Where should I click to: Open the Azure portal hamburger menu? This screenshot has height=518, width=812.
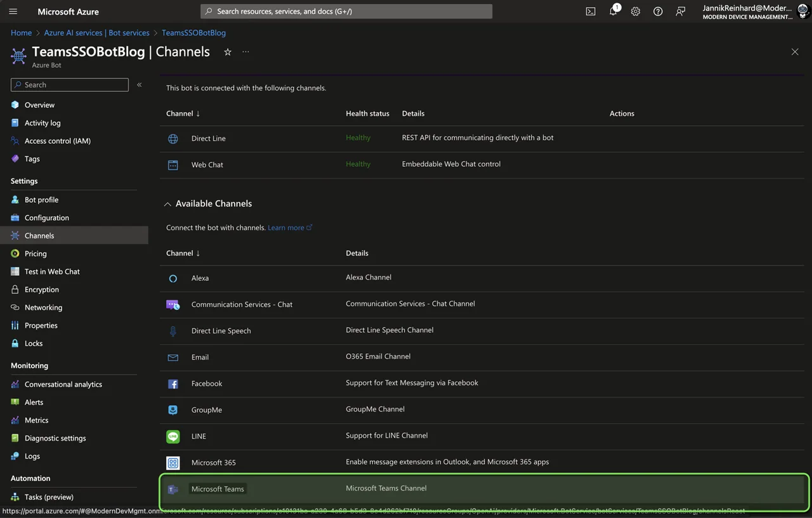pos(13,11)
